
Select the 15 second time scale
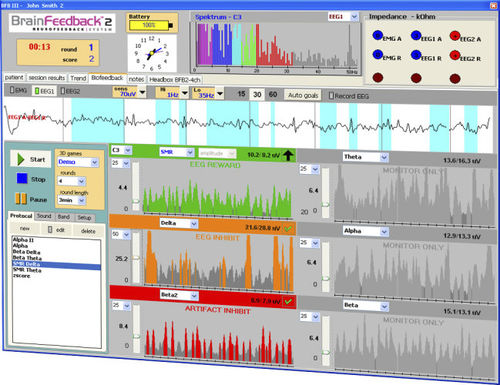point(241,94)
